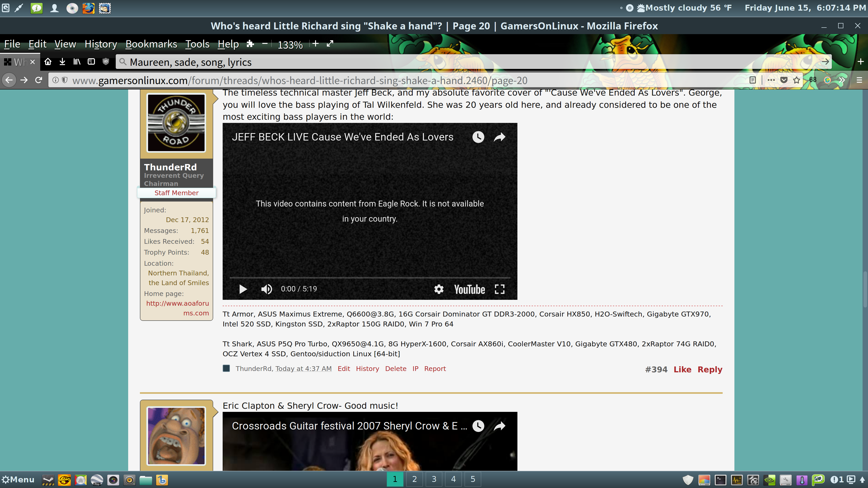Open the View menu
The image size is (868, 488).
pos(65,44)
